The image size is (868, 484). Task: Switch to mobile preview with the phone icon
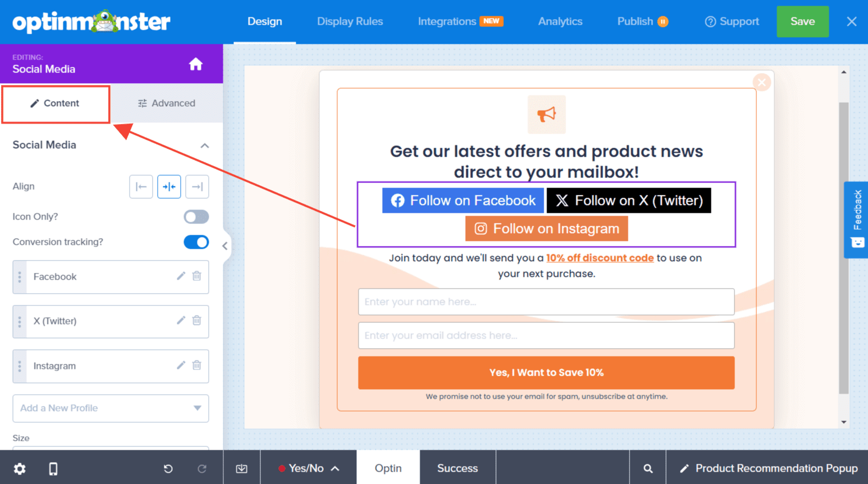pos(53,468)
